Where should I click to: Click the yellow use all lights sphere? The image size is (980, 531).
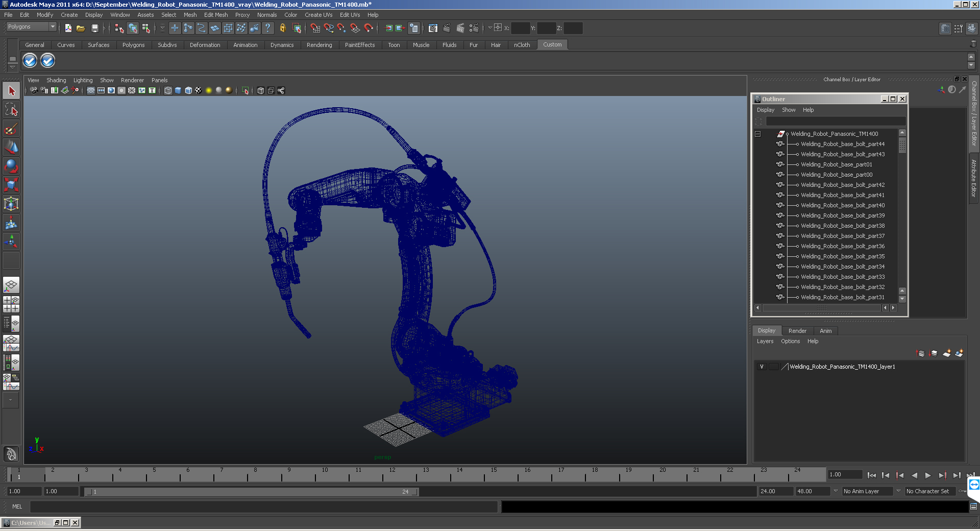[208, 90]
